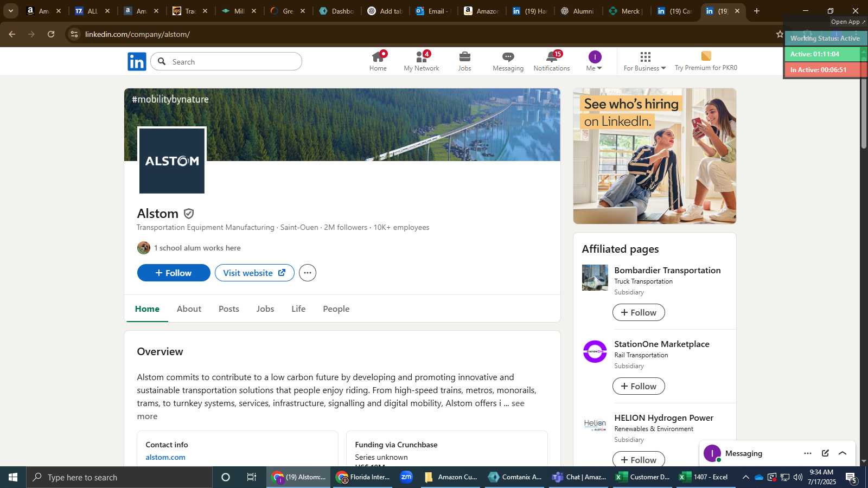Switch to Alumni browser tab

point(578,11)
